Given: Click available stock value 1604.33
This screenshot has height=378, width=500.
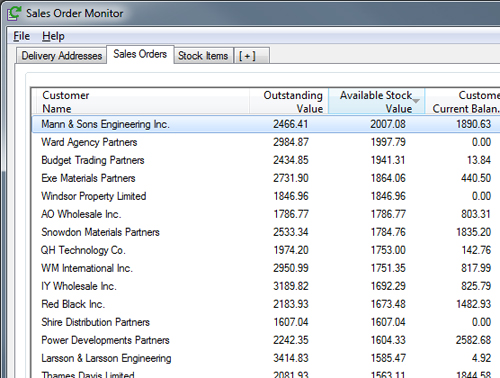Looking at the screenshot, I should (x=388, y=340).
